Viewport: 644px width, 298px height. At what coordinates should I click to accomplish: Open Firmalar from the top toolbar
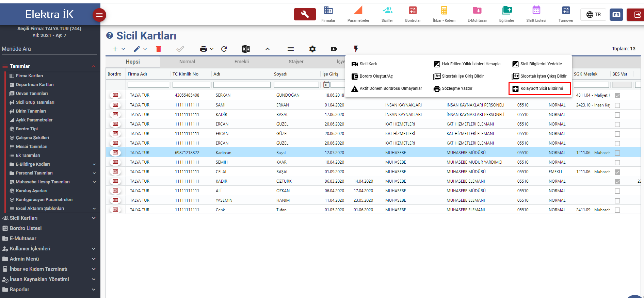tap(328, 14)
